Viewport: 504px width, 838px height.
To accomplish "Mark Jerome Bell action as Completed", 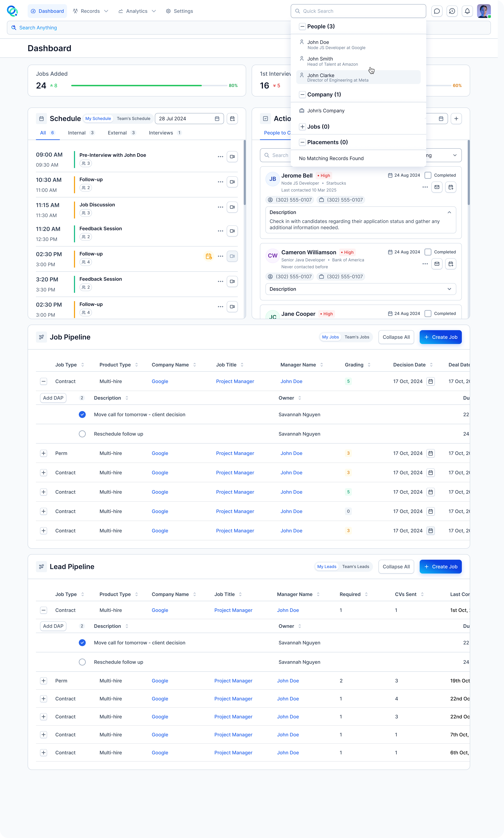I will click(x=428, y=175).
